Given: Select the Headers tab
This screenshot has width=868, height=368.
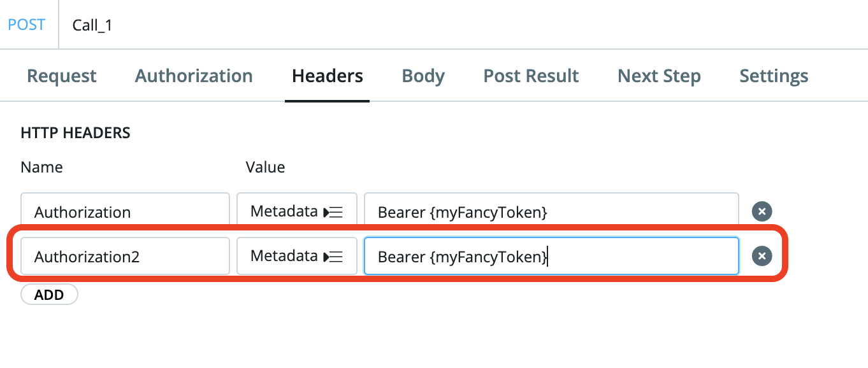Looking at the screenshot, I should (328, 76).
